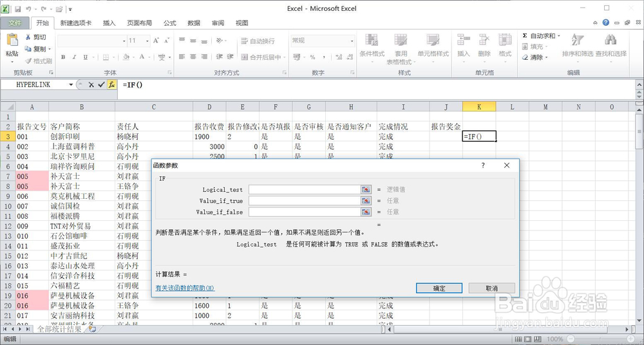The width and height of the screenshot is (644, 345).
Task: Toggle align text left
Action: coord(182,57)
